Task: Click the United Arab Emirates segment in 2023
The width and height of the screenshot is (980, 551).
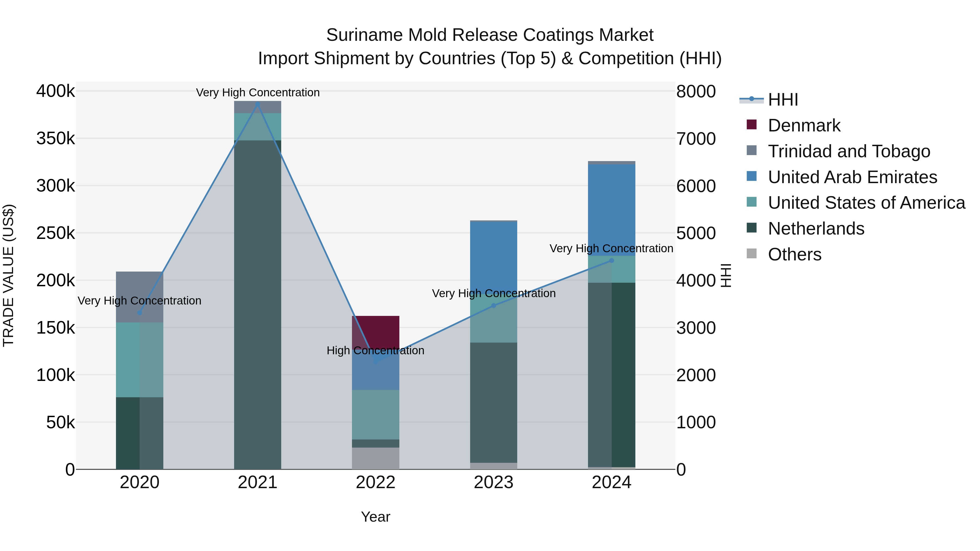Action: click(x=494, y=258)
